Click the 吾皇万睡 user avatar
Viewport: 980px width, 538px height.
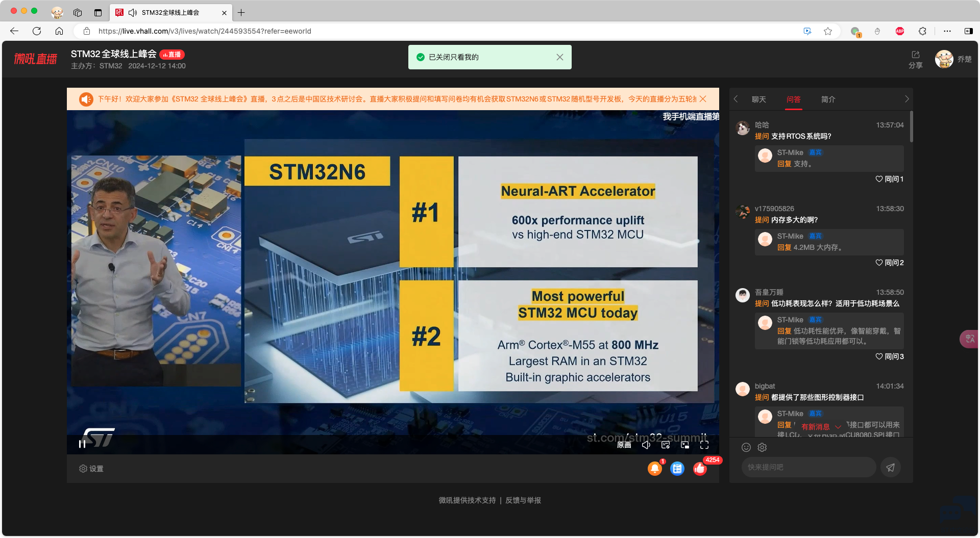(x=743, y=295)
